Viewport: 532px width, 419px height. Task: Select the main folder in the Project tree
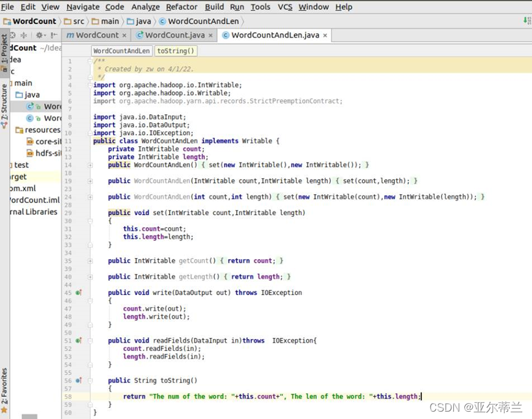point(23,83)
